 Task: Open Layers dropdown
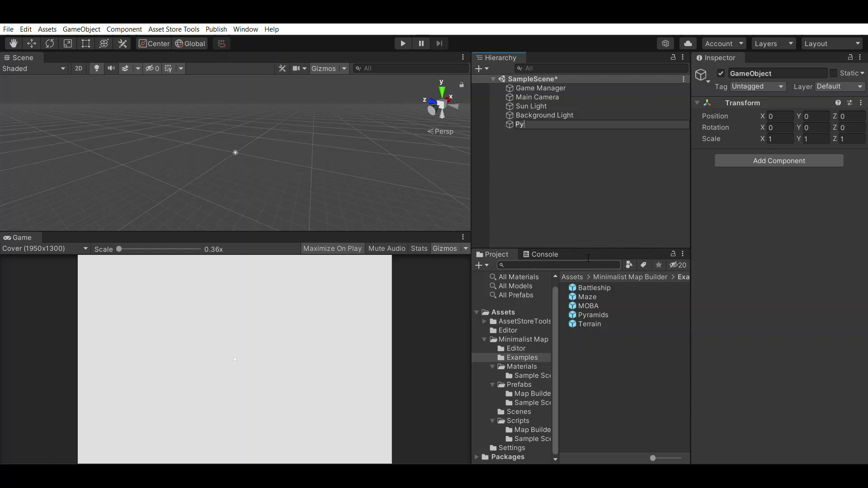pyautogui.click(x=774, y=43)
